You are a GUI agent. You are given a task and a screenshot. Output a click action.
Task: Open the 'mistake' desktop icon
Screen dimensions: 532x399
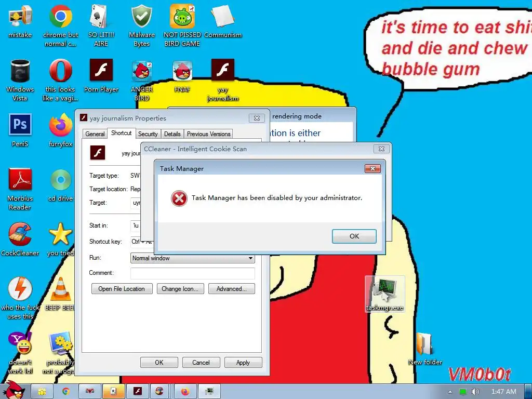[20, 21]
